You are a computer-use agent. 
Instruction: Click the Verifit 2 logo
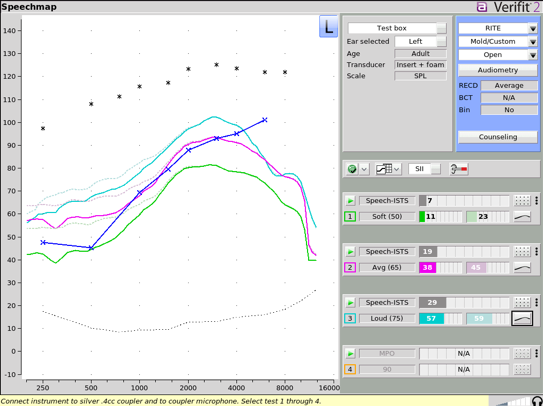pos(509,7)
